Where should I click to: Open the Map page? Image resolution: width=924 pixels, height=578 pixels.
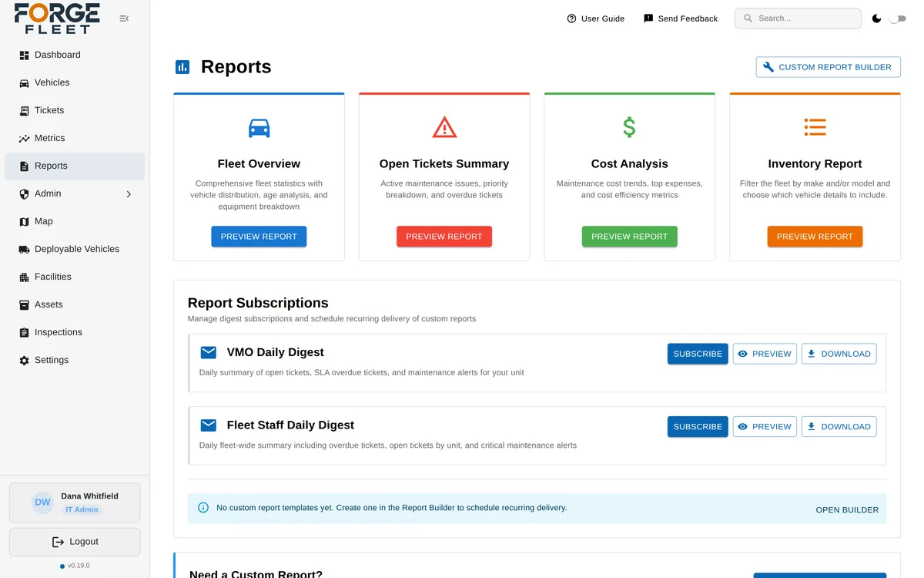tap(75, 221)
